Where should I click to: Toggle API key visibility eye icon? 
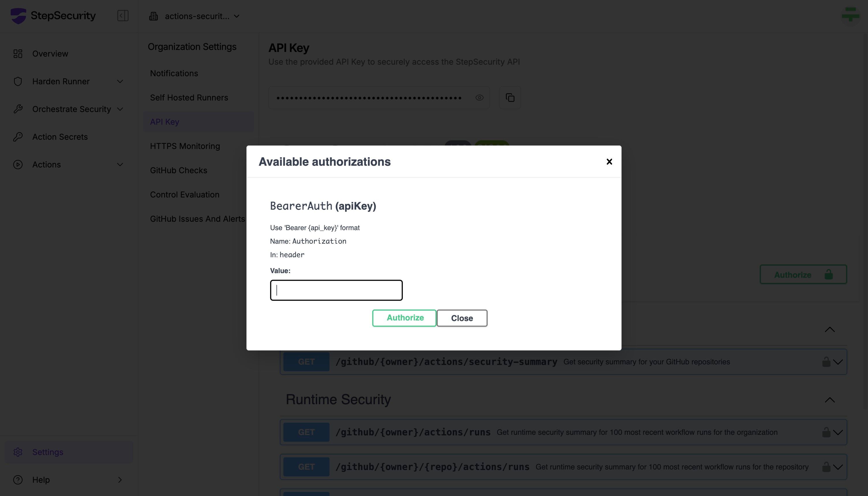[x=479, y=98]
